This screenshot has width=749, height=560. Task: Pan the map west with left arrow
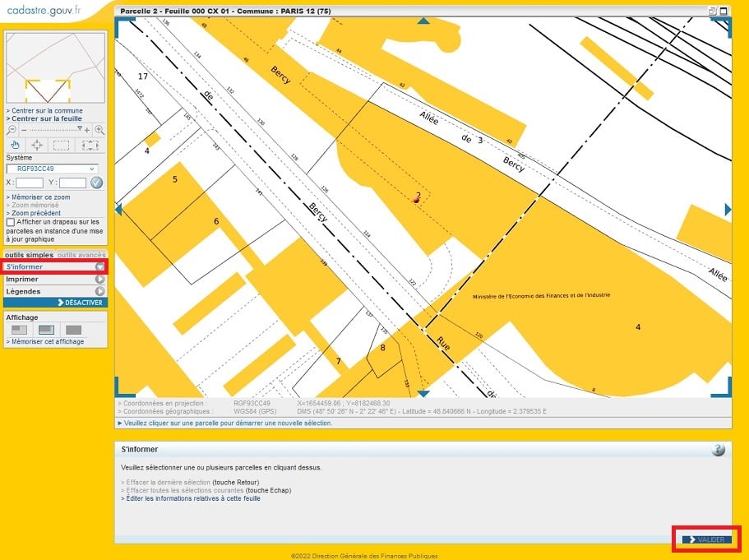(x=118, y=210)
